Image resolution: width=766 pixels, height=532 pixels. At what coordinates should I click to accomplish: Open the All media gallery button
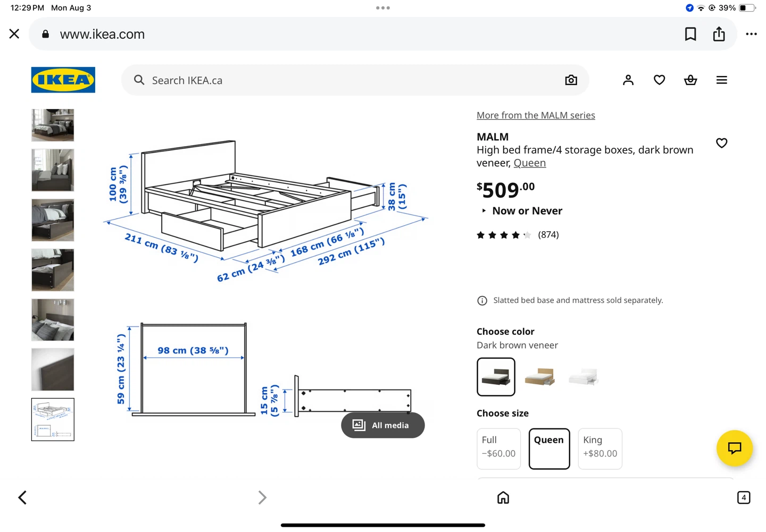(x=383, y=425)
